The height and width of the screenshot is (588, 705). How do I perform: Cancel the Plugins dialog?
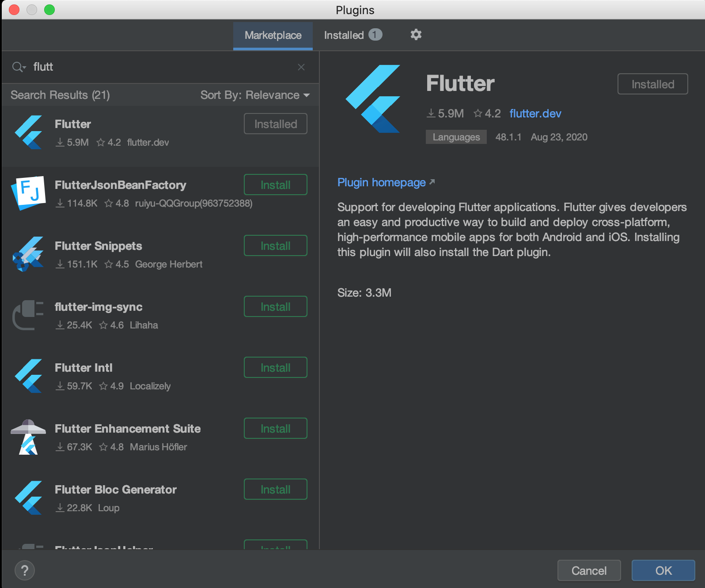point(589,570)
